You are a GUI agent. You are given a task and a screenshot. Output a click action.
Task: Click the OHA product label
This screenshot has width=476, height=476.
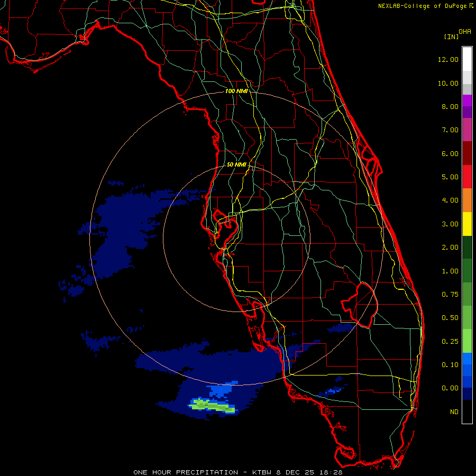click(465, 32)
